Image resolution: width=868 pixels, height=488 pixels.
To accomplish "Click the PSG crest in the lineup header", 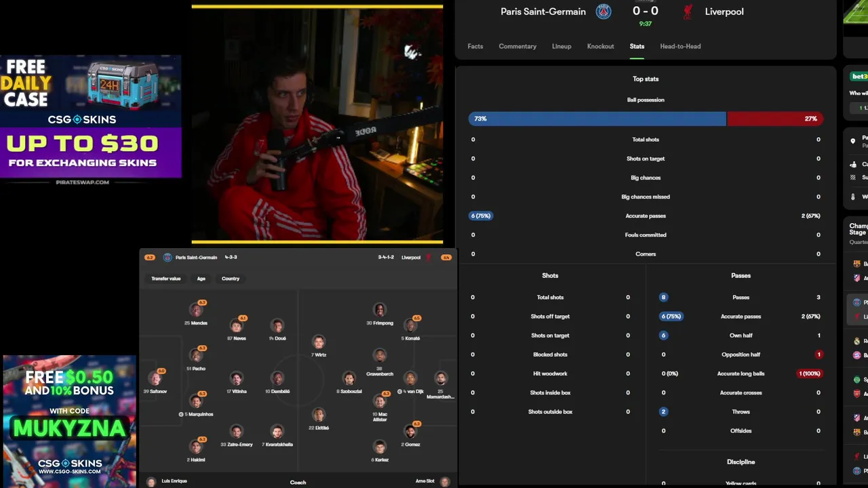I will tap(167, 258).
